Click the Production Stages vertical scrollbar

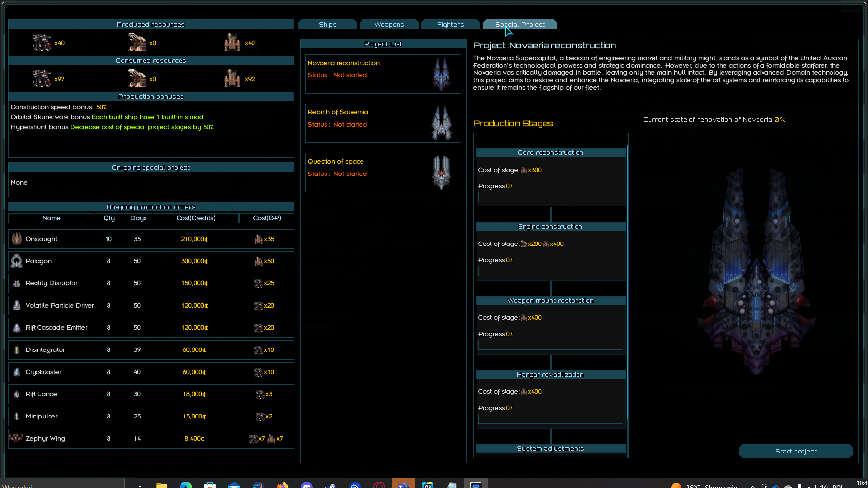(627, 283)
